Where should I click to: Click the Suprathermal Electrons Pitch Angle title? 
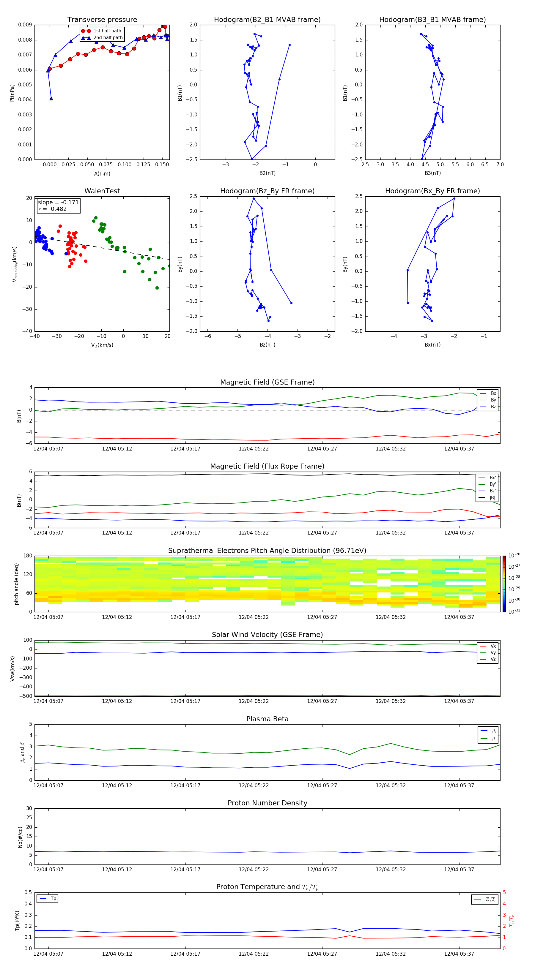point(267,551)
